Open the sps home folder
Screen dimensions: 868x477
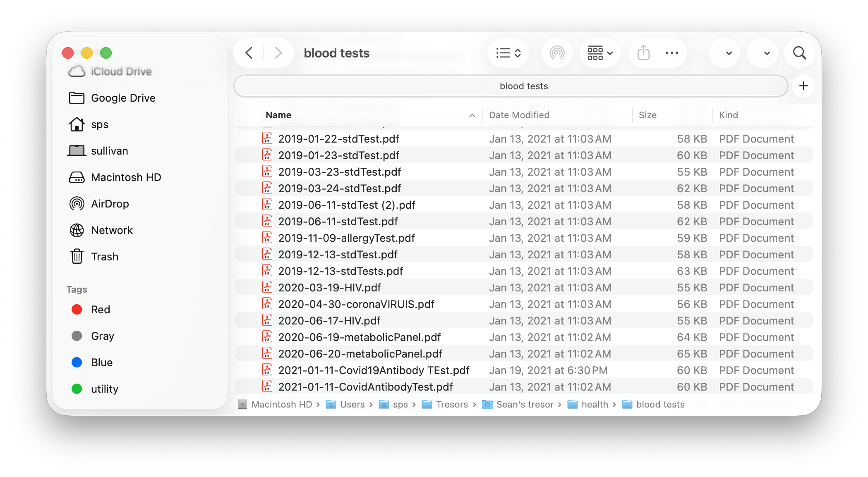89,124
